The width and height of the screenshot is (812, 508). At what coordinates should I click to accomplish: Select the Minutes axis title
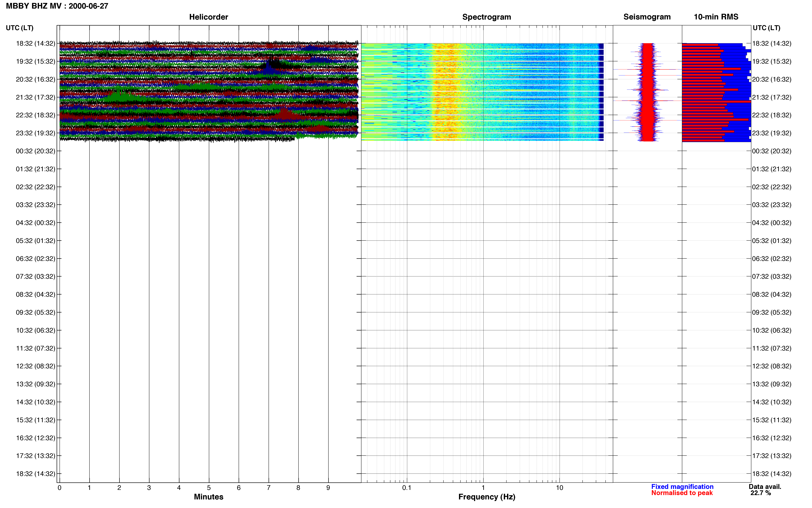coord(209,497)
